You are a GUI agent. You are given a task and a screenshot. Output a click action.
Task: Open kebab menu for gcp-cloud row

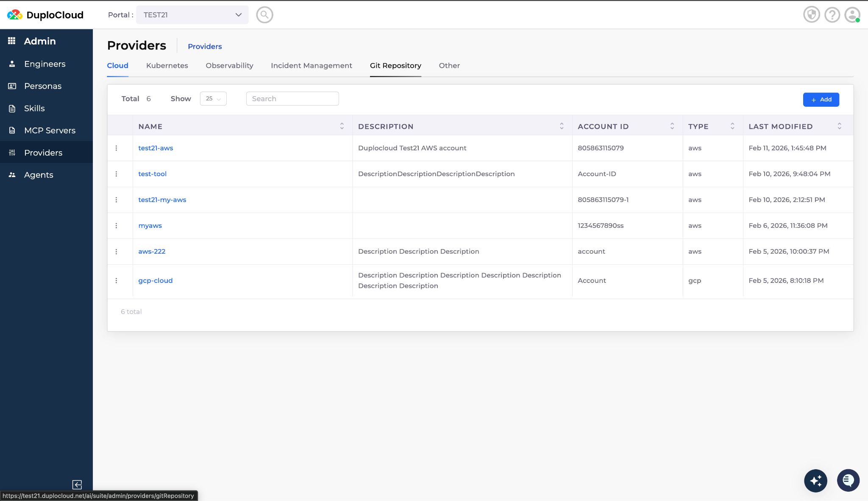[x=116, y=281]
